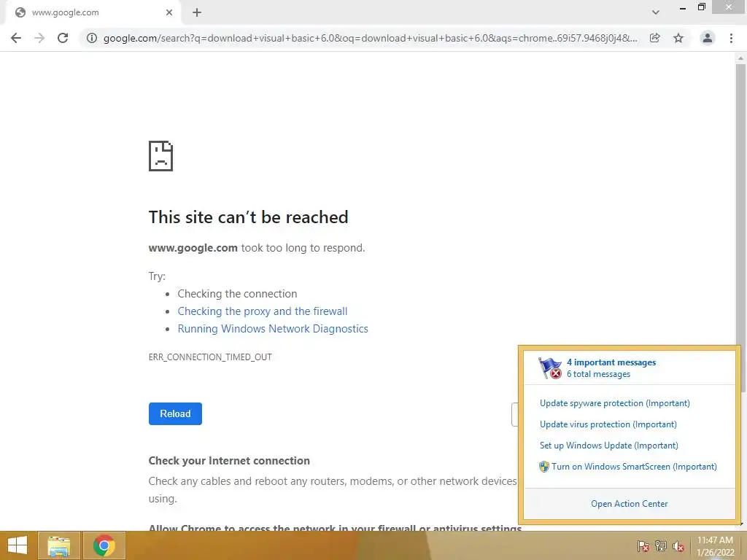Reload page using toolbar refresh icon
Screen dimensions: 747x560
coord(63,38)
